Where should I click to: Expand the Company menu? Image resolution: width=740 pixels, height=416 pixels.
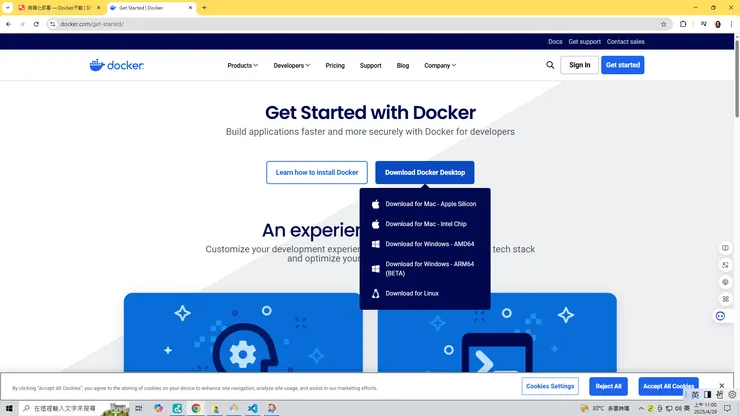[x=440, y=66]
